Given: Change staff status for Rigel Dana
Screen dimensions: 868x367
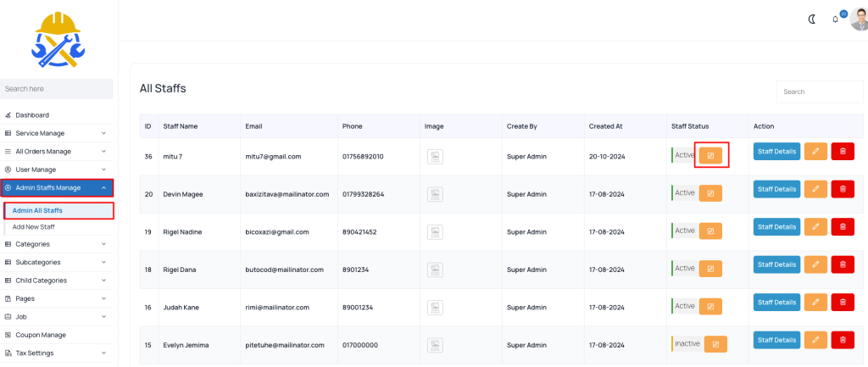Looking at the screenshot, I should (710, 269).
